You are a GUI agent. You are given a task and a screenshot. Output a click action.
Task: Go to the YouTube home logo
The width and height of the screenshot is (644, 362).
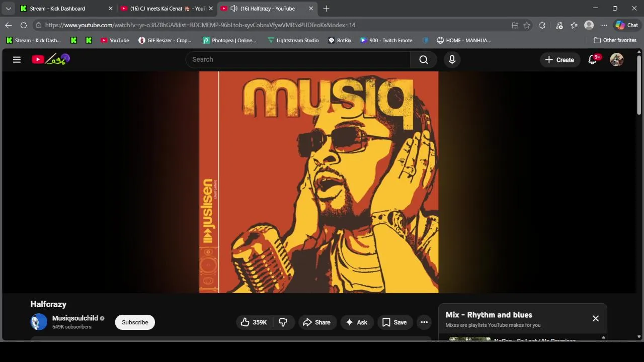click(50, 59)
